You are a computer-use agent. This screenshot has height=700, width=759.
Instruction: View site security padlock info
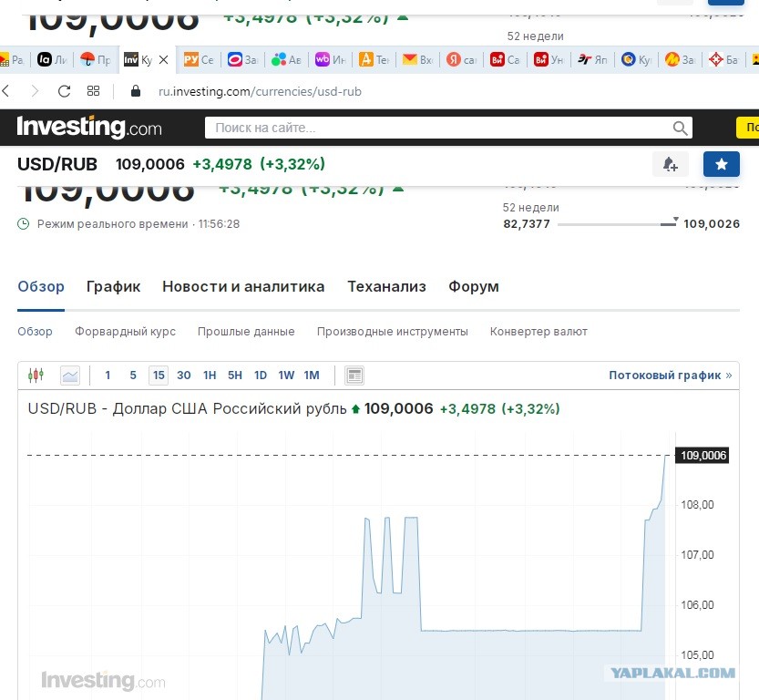tap(136, 91)
